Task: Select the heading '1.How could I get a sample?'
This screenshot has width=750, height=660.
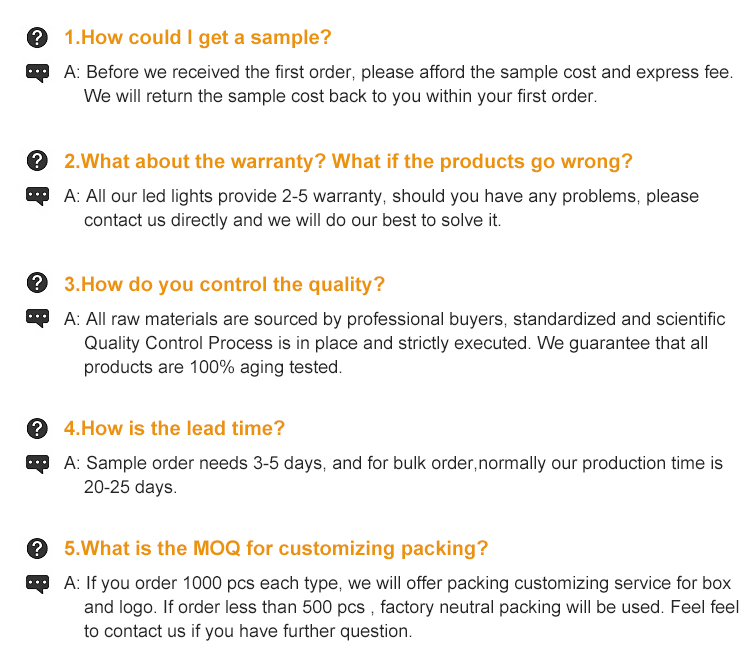Action: 198,38
